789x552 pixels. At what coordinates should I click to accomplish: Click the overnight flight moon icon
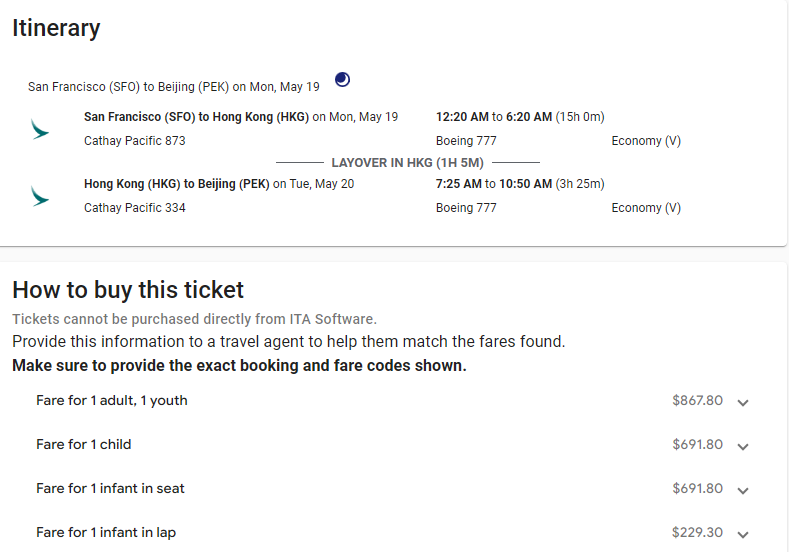pyautogui.click(x=342, y=80)
